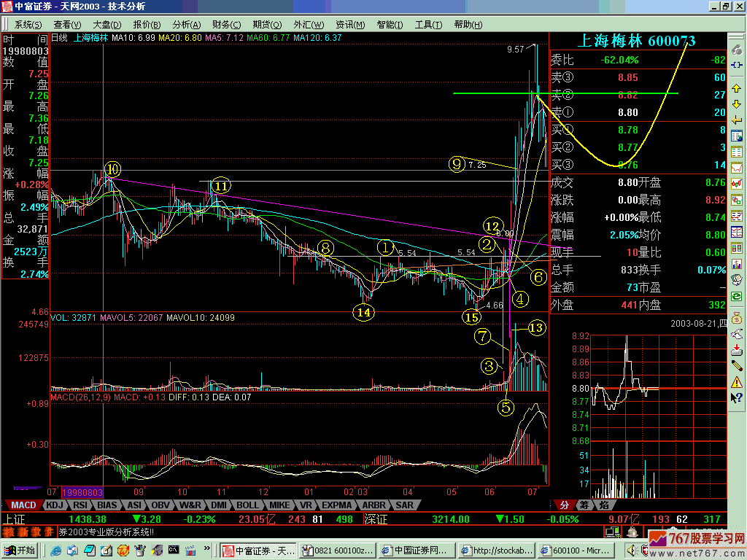Screen dimensions: 747x560
Task: Click the 19980803 date marker on time axis
Action: coord(82,492)
